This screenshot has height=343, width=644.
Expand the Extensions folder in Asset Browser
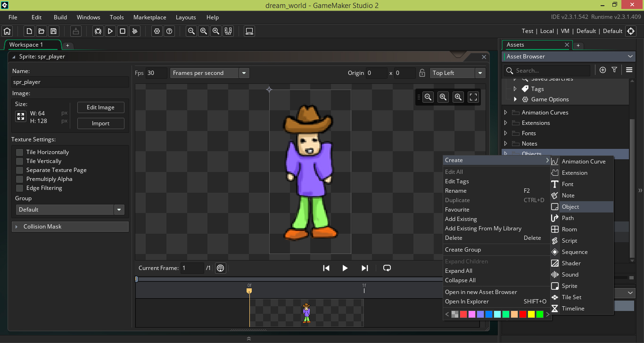click(506, 123)
